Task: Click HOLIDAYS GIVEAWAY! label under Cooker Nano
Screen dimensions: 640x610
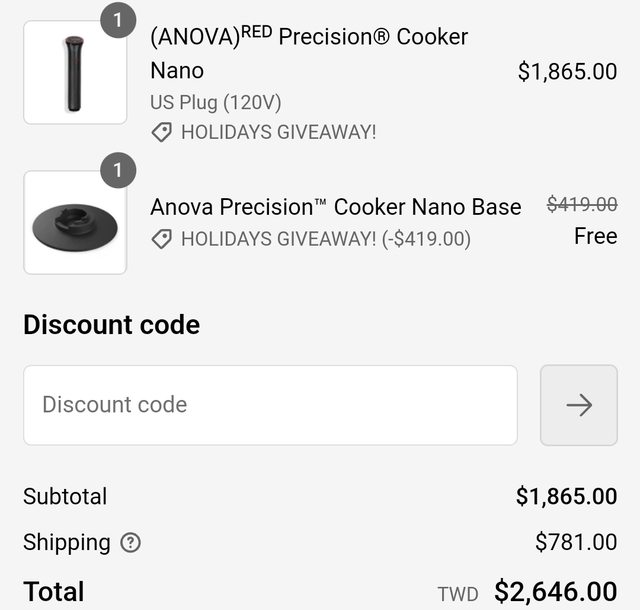Action: coord(278,132)
